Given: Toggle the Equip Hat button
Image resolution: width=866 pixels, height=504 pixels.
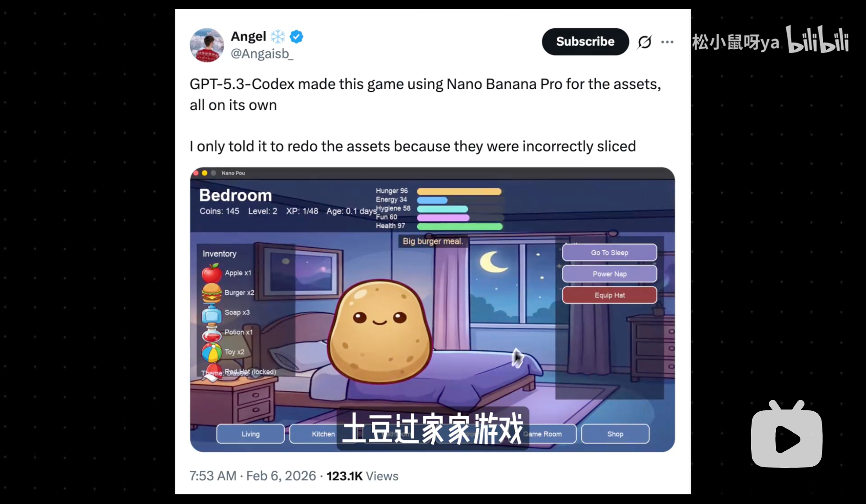Looking at the screenshot, I should click(609, 295).
